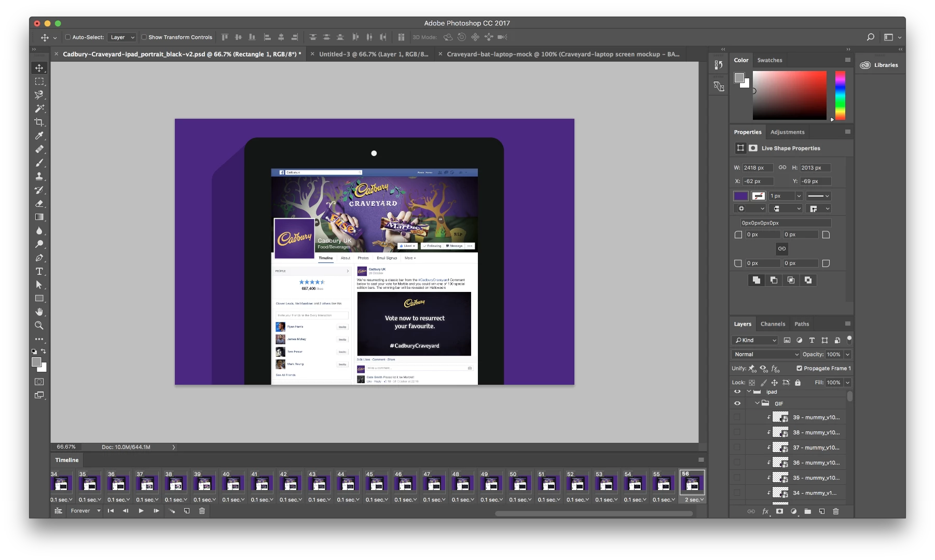Switch to Swatches tab

point(769,60)
